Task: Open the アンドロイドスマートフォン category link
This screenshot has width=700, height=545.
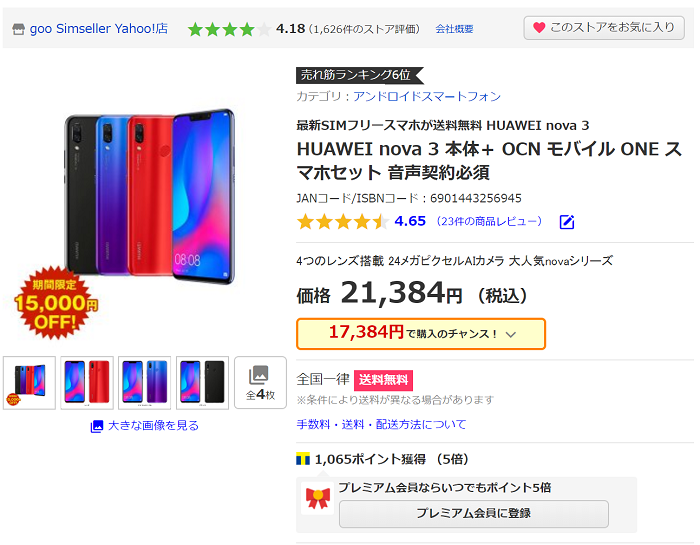Action: pos(427,96)
